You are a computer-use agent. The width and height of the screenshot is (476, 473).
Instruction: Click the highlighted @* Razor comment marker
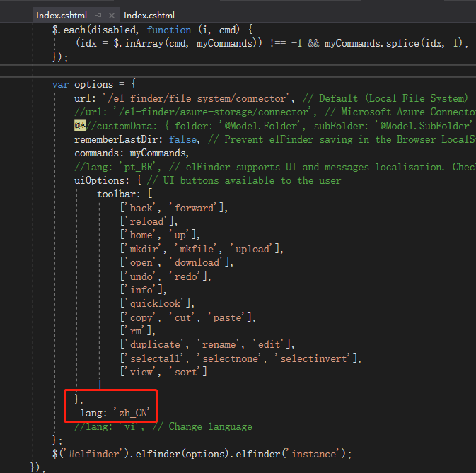click(80, 125)
